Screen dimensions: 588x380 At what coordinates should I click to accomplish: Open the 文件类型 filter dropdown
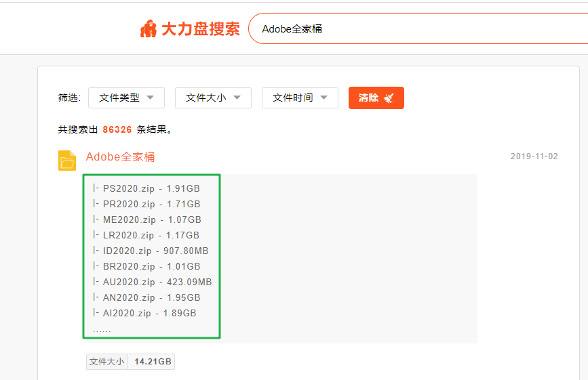click(x=126, y=98)
